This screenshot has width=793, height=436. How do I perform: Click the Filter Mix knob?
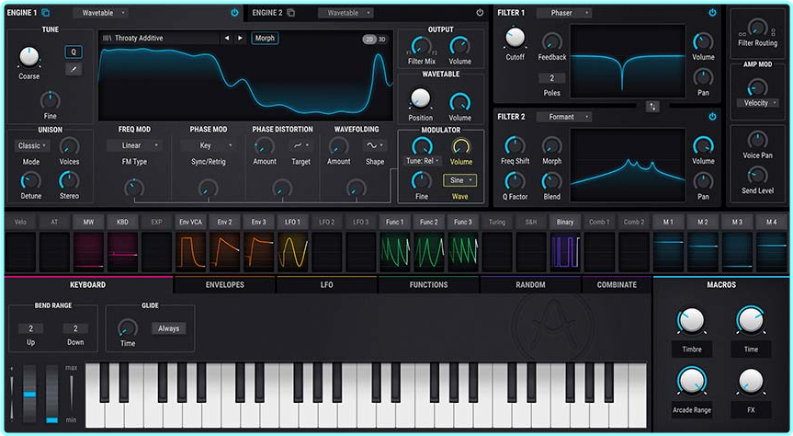click(x=421, y=46)
